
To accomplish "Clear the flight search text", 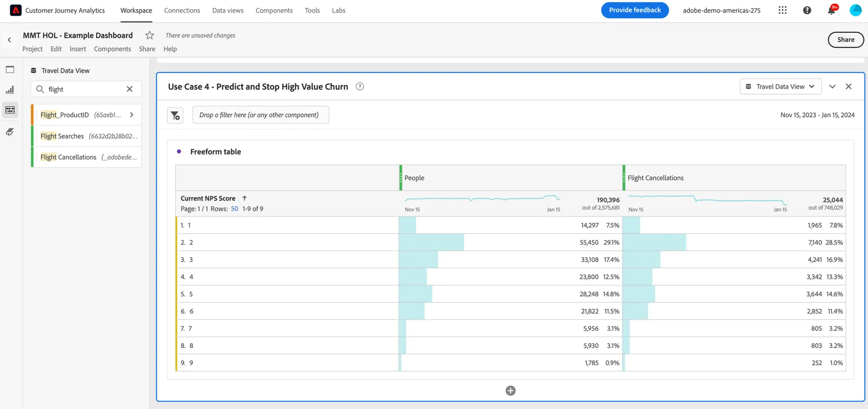I will pyautogui.click(x=130, y=89).
